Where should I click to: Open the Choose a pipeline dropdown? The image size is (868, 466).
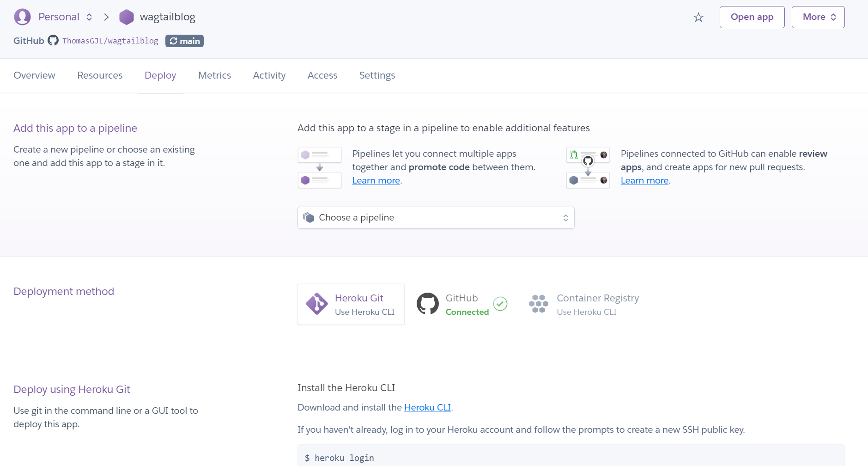click(436, 218)
